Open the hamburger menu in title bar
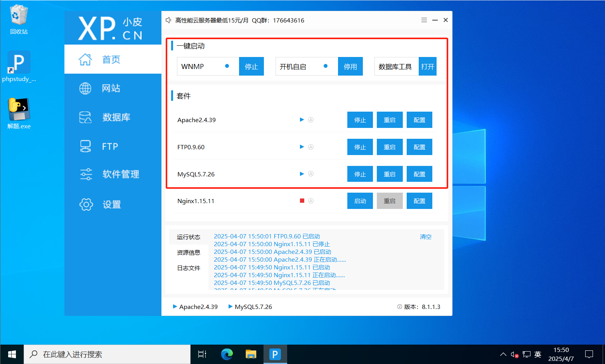This screenshot has height=364, width=605. click(424, 20)
